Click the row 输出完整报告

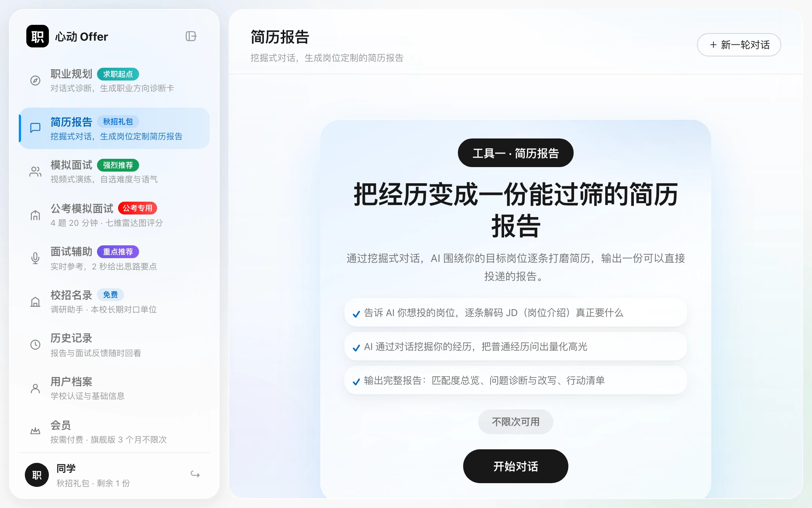515,380
